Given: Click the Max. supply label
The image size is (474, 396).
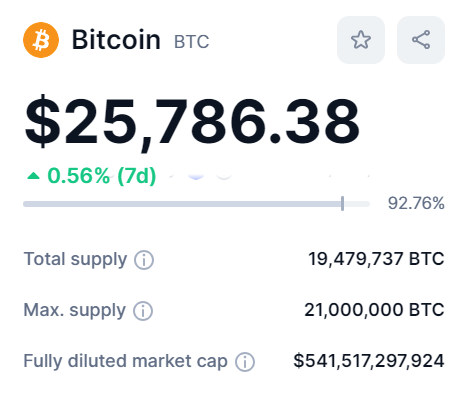Looking at the screenshot, I should coord(75,310).
